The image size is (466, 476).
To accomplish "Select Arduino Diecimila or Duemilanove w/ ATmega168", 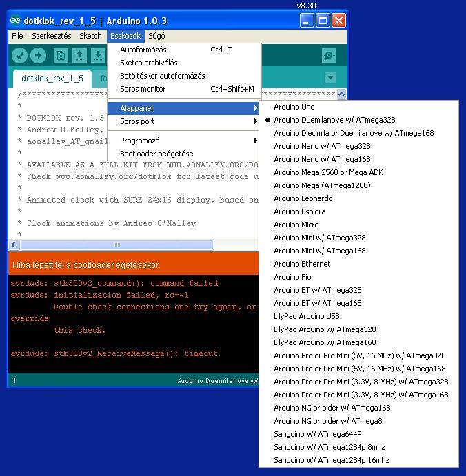I will pyautogui.click(x=358, y=133).
